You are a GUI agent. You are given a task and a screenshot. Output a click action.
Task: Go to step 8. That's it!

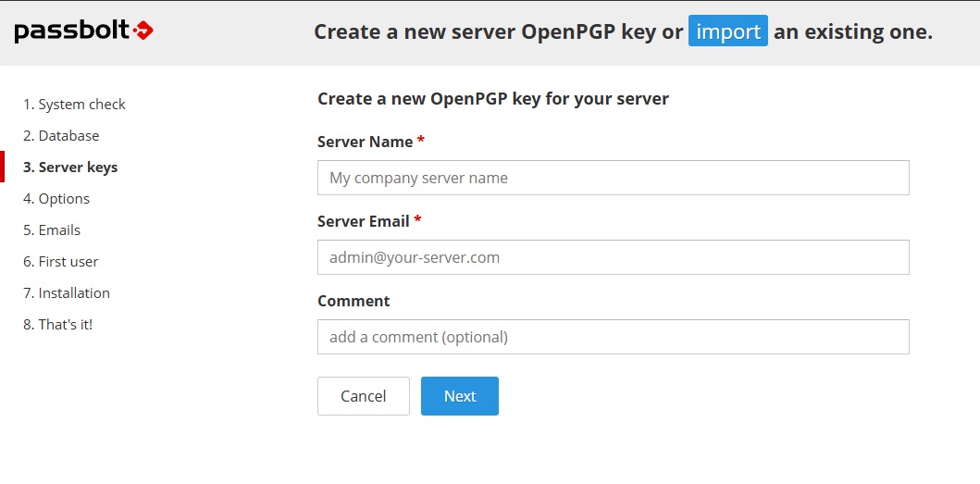click(x=58, y=325)
